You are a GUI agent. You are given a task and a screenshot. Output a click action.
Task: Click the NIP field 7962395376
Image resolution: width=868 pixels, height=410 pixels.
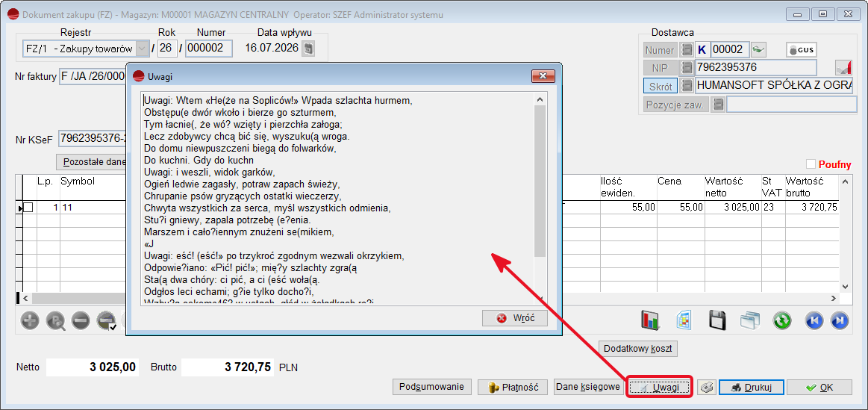coord(756,68)
